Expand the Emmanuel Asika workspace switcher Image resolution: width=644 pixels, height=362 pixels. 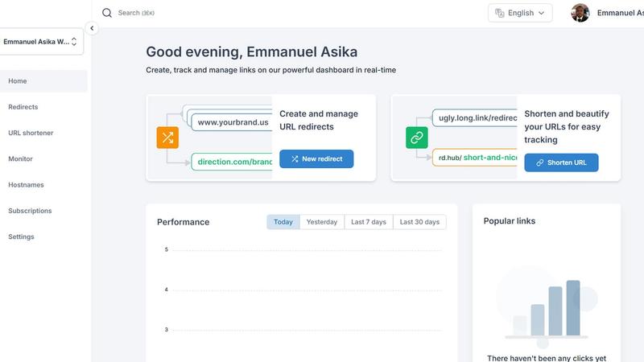(x=41, y=42)
